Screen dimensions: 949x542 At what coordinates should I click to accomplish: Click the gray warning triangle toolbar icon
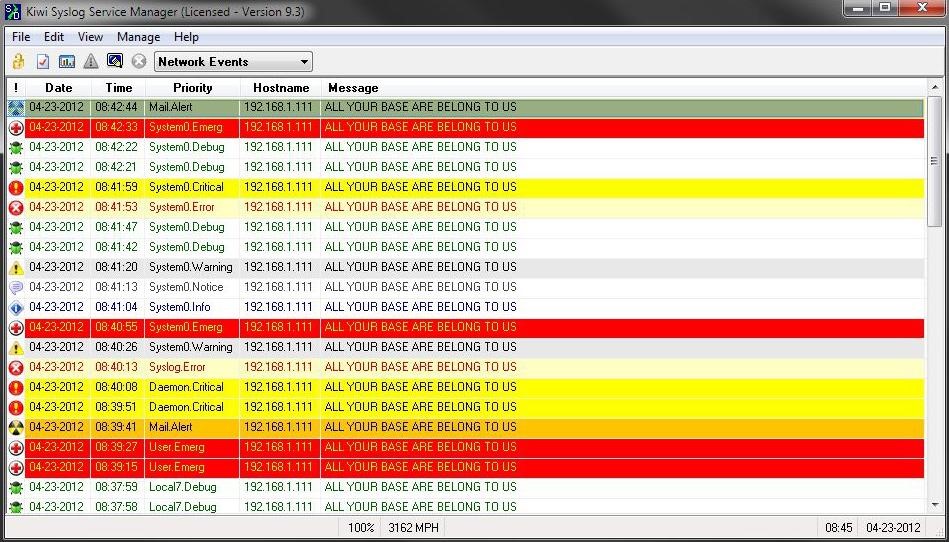(91, 62)
